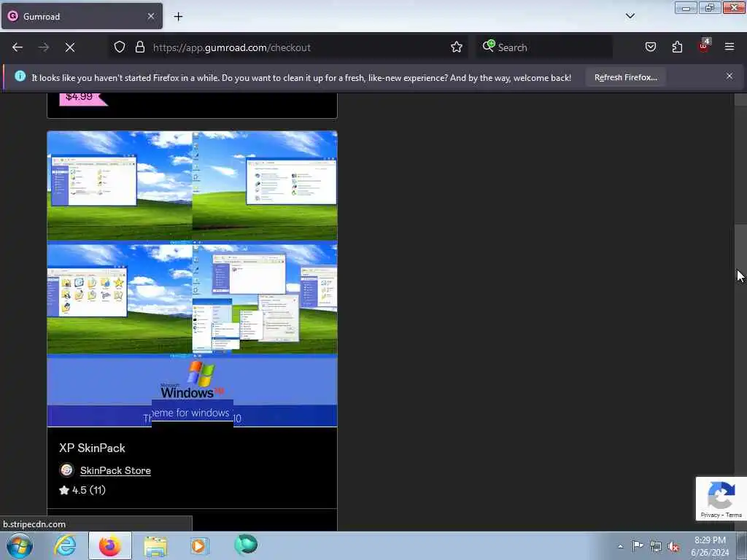Open the green round taskbar app
The height and width of the screenshot is (560, 747).
pyautogui.click(x=246, y=545)
